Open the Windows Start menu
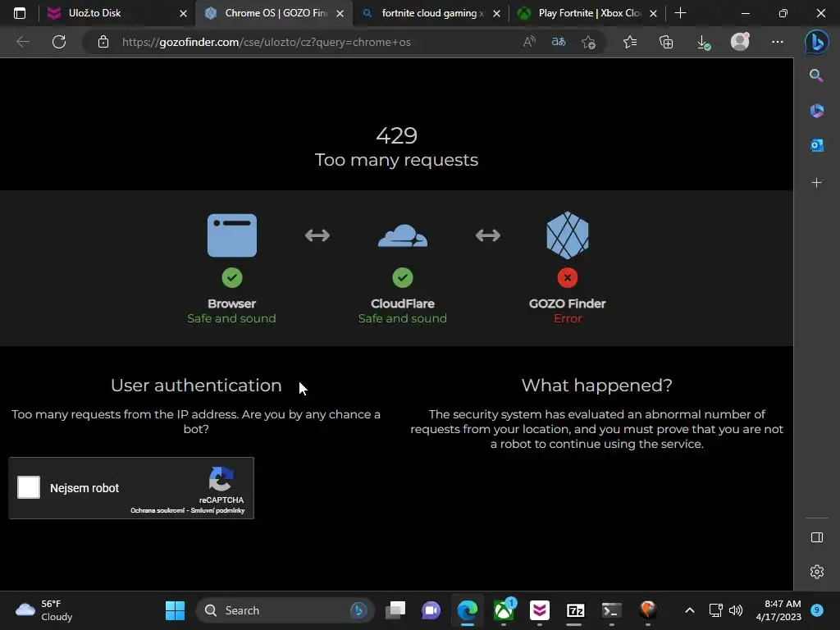 click(x=175, y=610)
